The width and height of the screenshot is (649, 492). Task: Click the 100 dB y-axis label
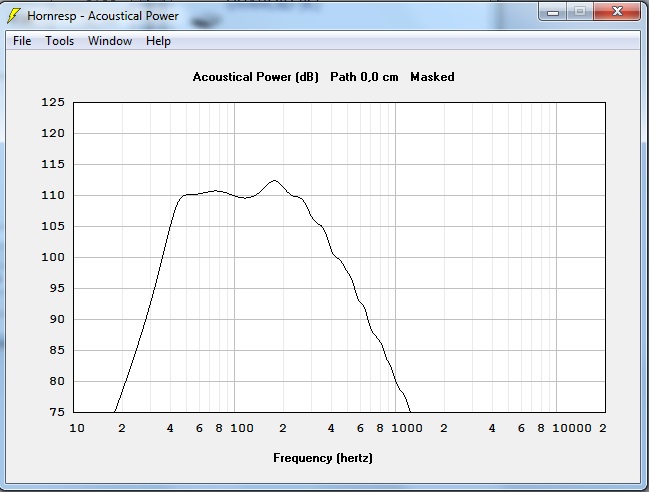point(53,257)
